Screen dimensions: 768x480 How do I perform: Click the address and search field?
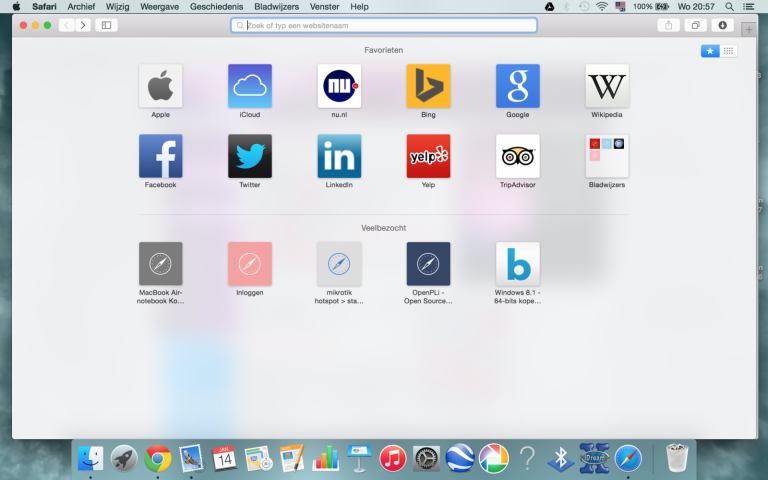click(384, 25)
